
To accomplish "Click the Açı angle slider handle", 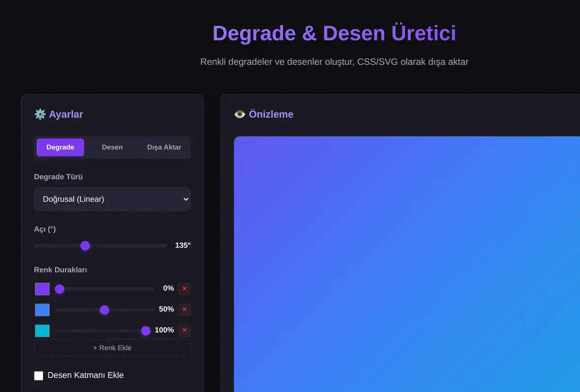I will point(85,246).
